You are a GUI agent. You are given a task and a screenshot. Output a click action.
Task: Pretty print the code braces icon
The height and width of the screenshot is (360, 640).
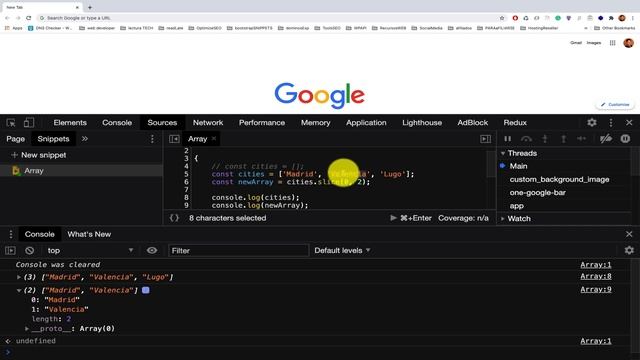[174, 218]
